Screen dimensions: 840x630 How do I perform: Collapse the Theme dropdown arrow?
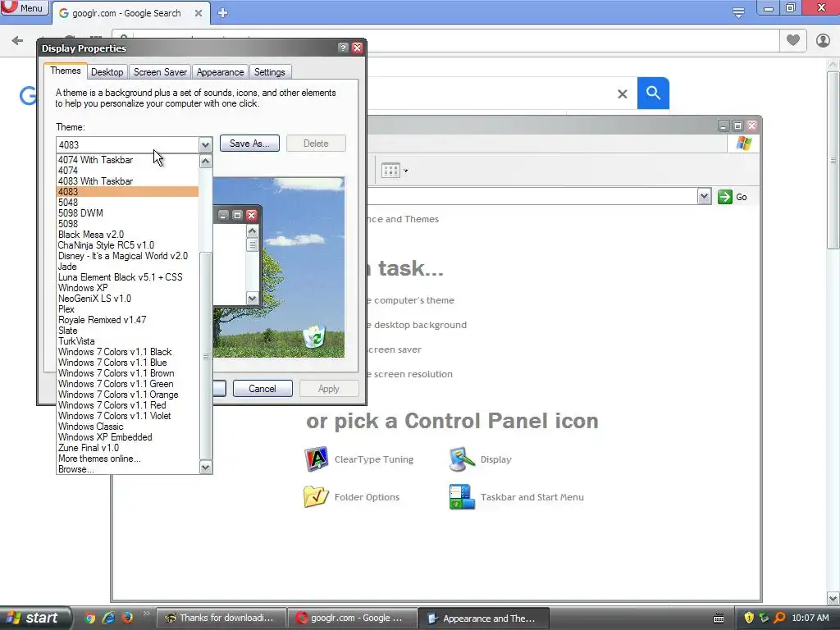(x=205, y=144)
